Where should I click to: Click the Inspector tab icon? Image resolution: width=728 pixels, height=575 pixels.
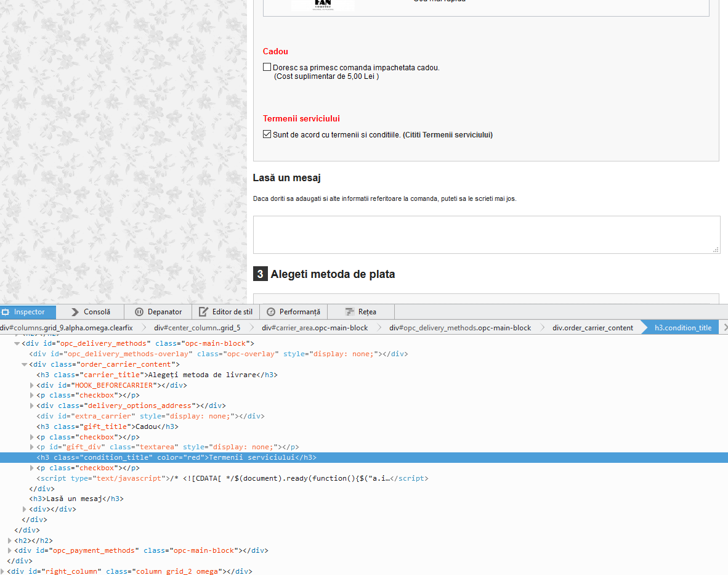coord(6,312)
